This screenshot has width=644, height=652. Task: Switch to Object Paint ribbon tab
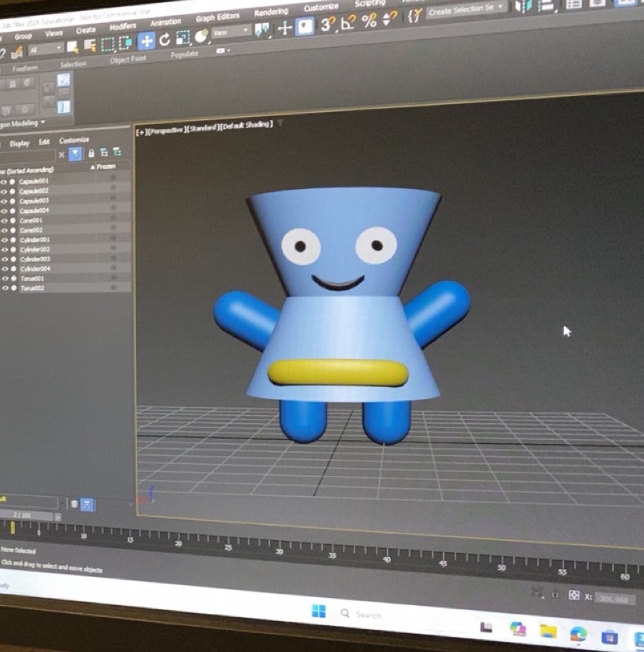coord(128,59)
